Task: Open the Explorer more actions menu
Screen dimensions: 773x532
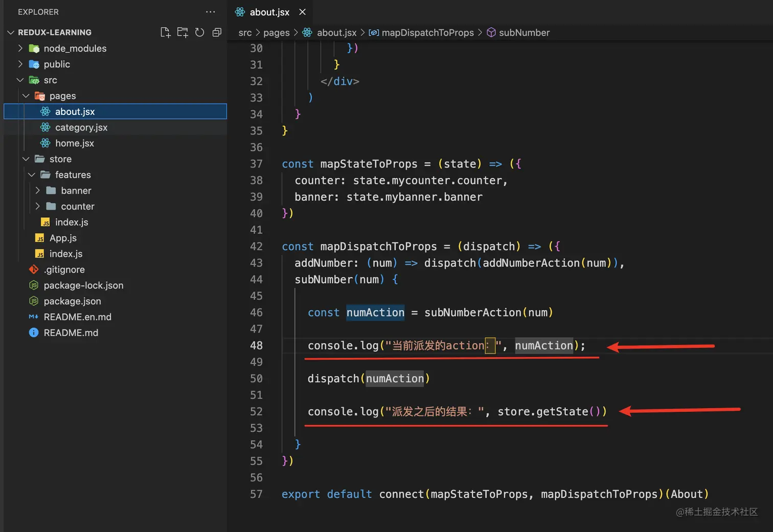Action: [211, 12]
